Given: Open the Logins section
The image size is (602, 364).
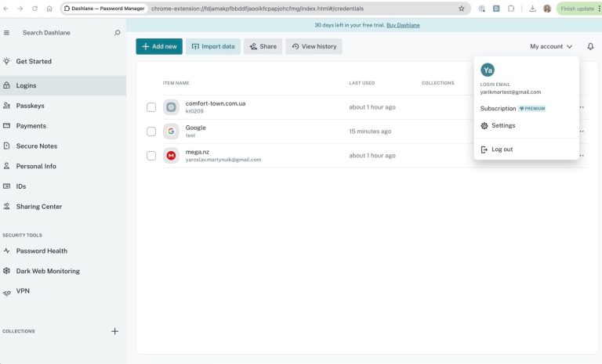Looking at the screenshot, I should pos(63,85).
